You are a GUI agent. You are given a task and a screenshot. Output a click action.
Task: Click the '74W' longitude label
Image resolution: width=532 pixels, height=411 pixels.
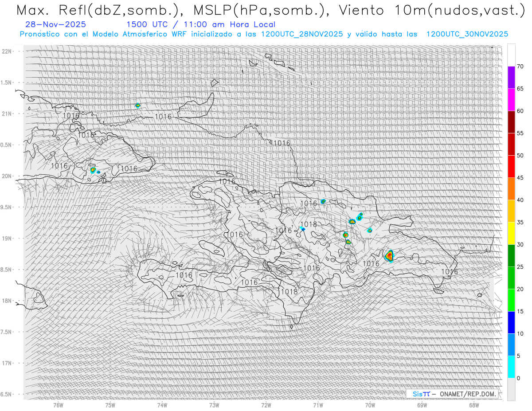pos(162,405)
